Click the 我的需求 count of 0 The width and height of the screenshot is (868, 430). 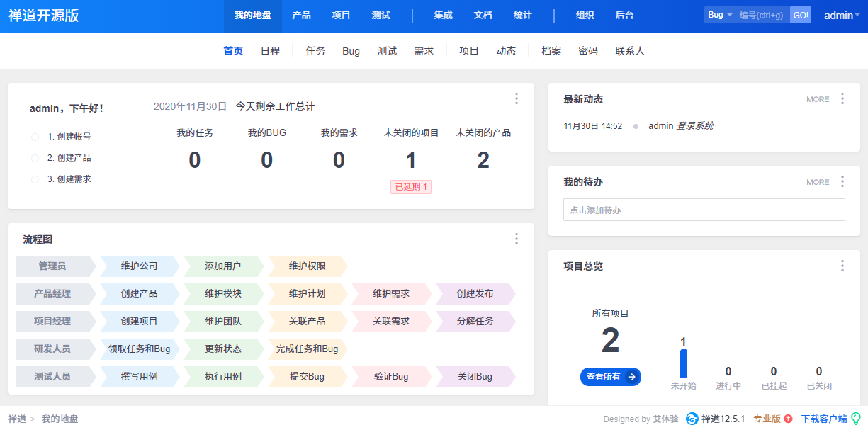click(x=339, y=161)
